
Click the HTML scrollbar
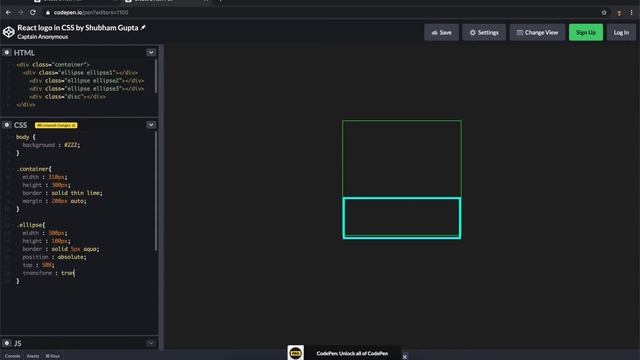(x=156, y=76)
